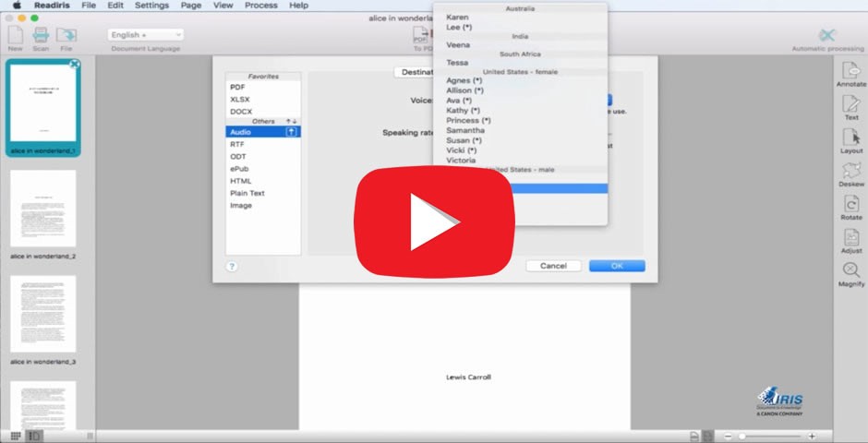This screenshot has width=868, height=443.
Task: Open the View menu
Action: point(223,5)
